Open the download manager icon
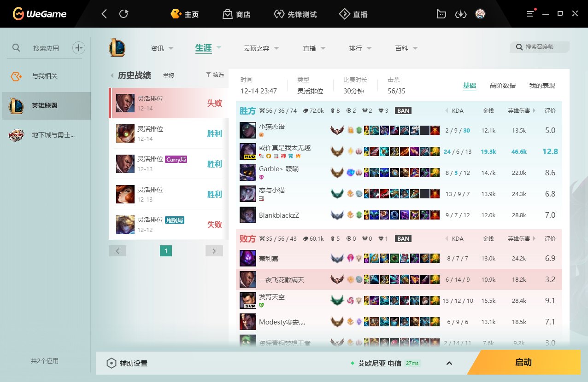 coord(461,14)
